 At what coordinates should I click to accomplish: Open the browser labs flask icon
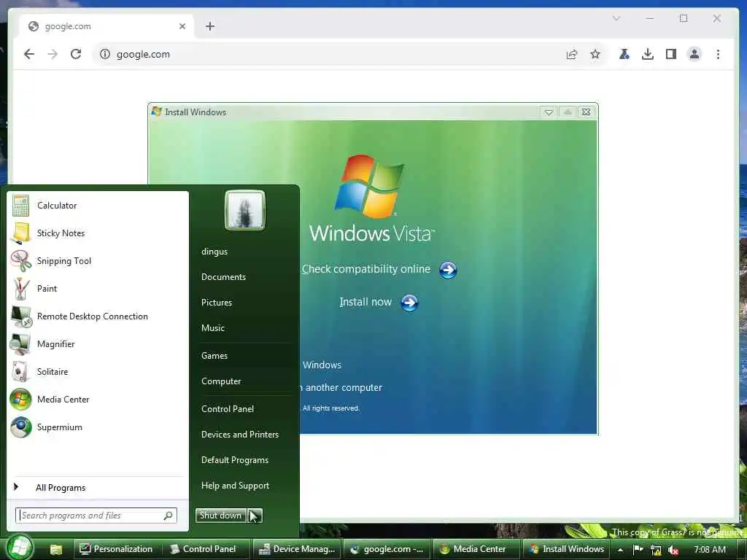pos(624,54)
